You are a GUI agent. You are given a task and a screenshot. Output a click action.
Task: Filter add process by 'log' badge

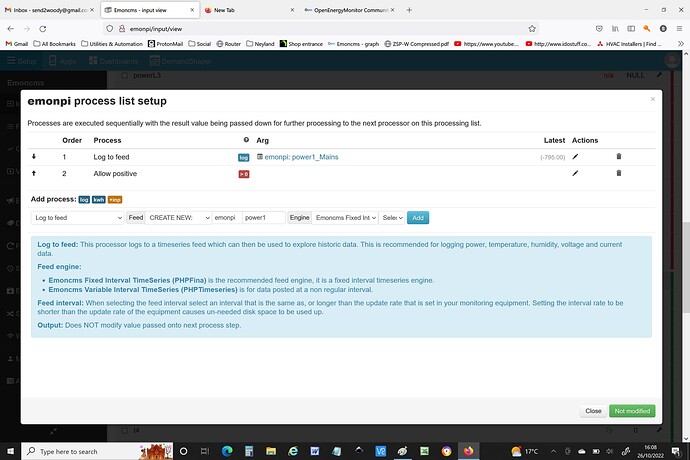[84, 200]
